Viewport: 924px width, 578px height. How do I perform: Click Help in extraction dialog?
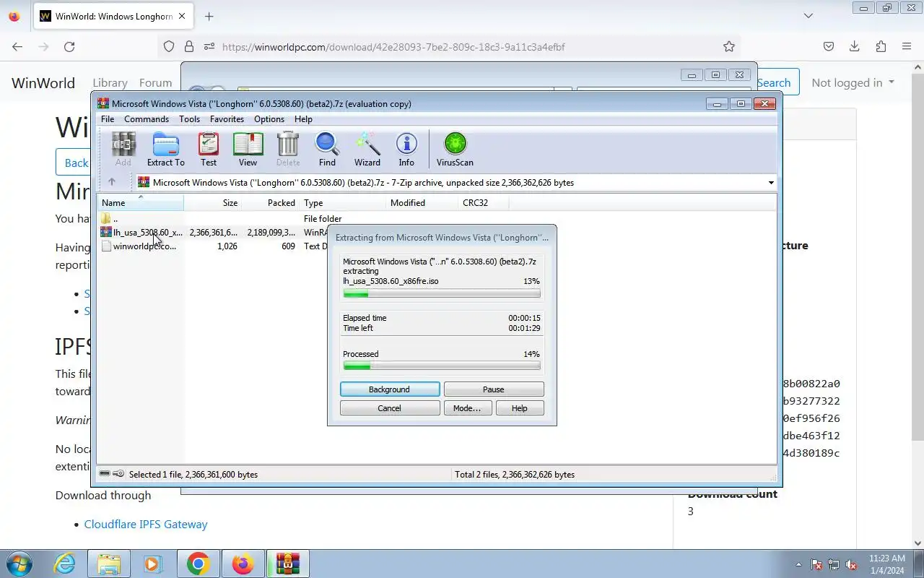tap(520, 408)
